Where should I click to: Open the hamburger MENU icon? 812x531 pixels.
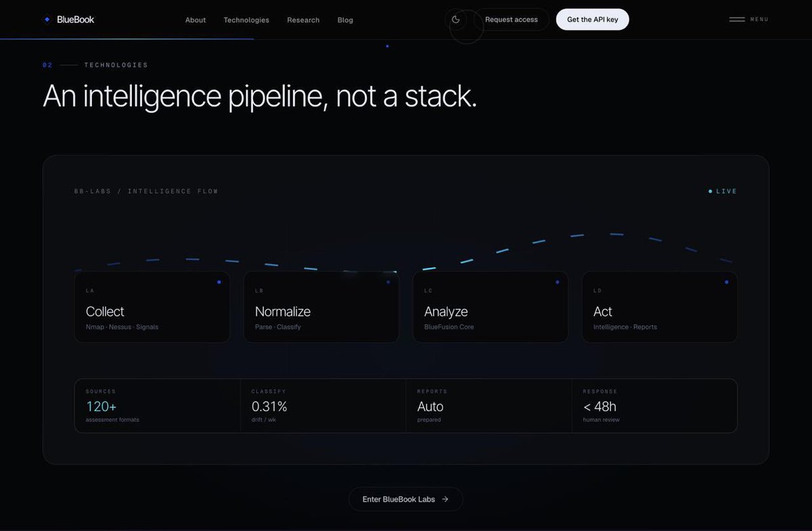[737, 20]
